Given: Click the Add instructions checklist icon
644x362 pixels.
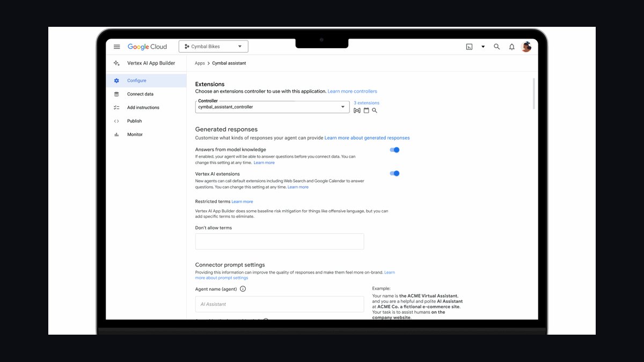Looking at the screenshot, I should pos(116,107).
